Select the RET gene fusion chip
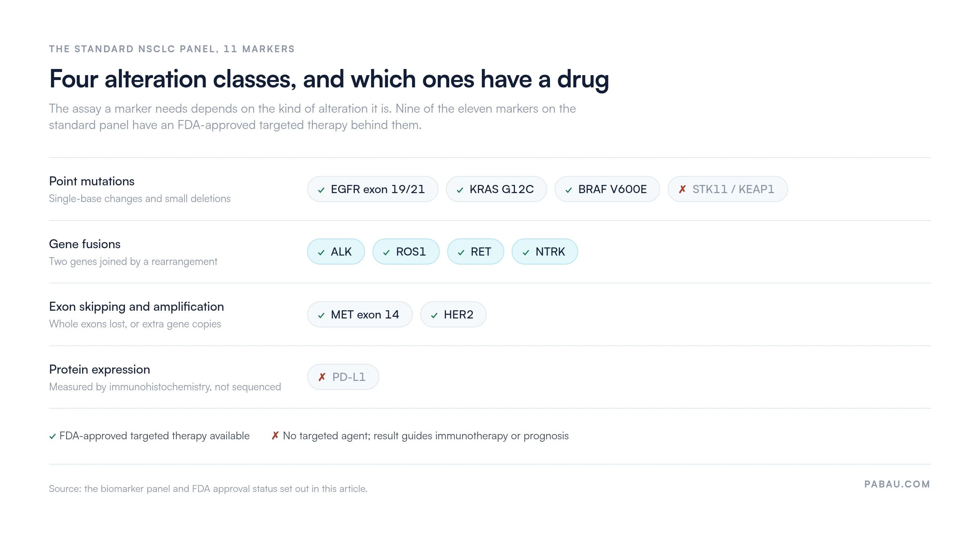The image size is (980, 543). click(476, 251)
